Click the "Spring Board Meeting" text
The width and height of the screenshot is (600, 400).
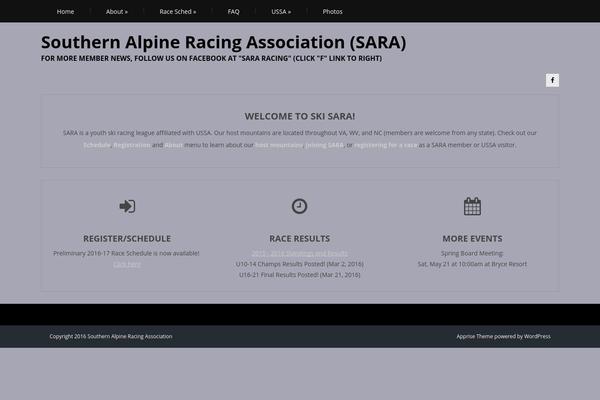pyautogui.click(x=472, y=253)
